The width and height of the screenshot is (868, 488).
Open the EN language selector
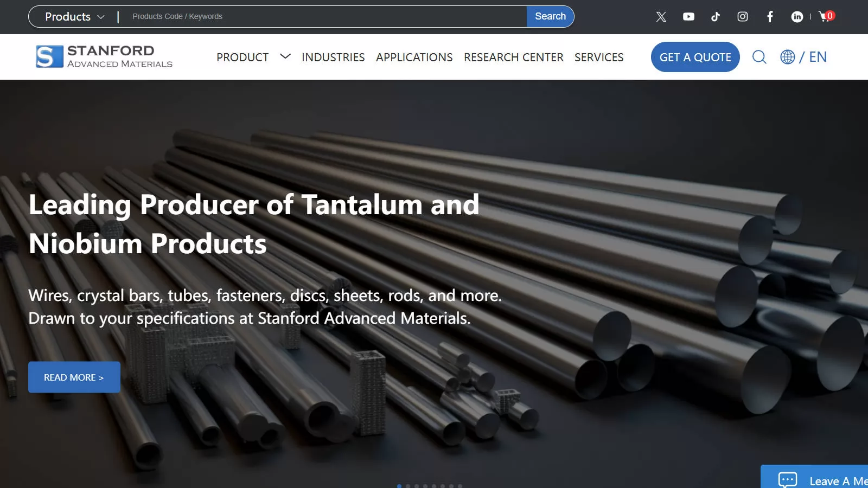click(803, 57)
